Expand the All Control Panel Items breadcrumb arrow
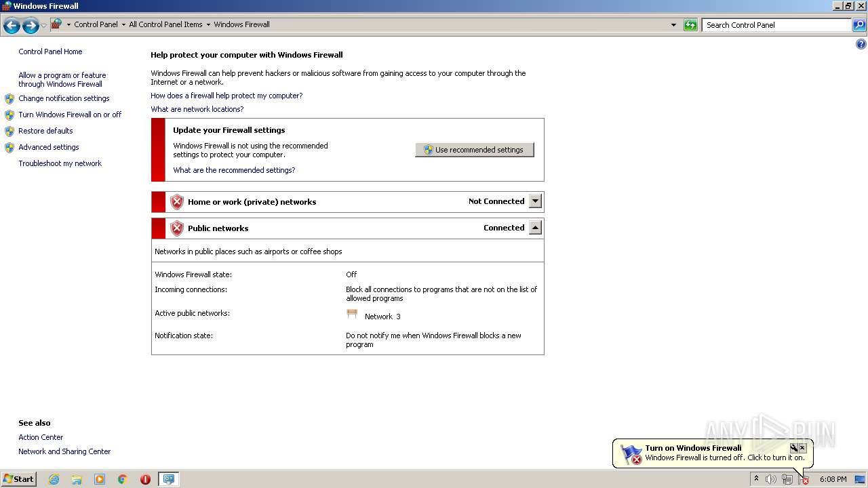 tap(123, 24)
